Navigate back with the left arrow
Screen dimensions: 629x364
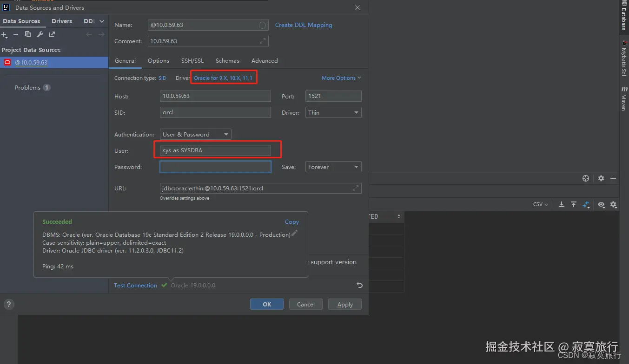pyautogui.click(x=89, y=34)
